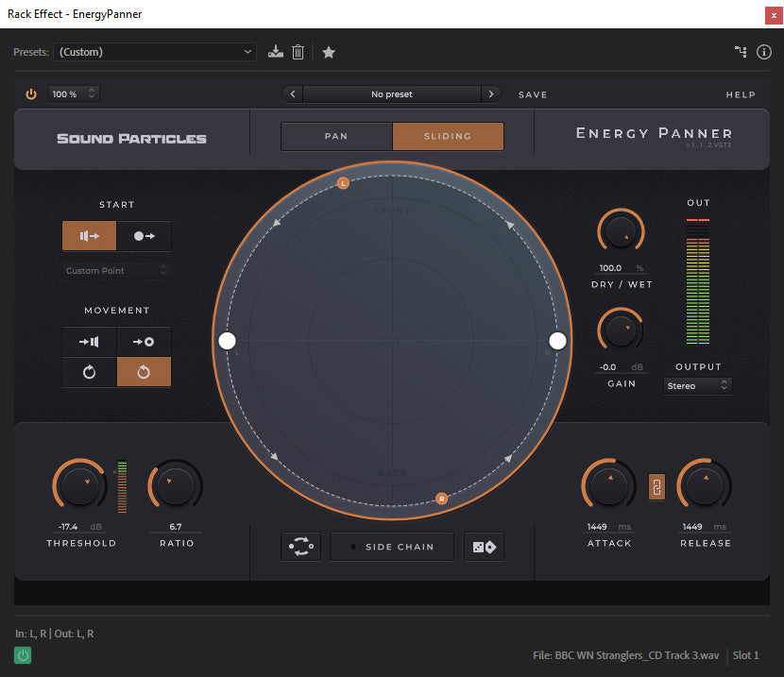Click the swap direction arrows icon
The image size is (784, 677).
click(301, 547)
